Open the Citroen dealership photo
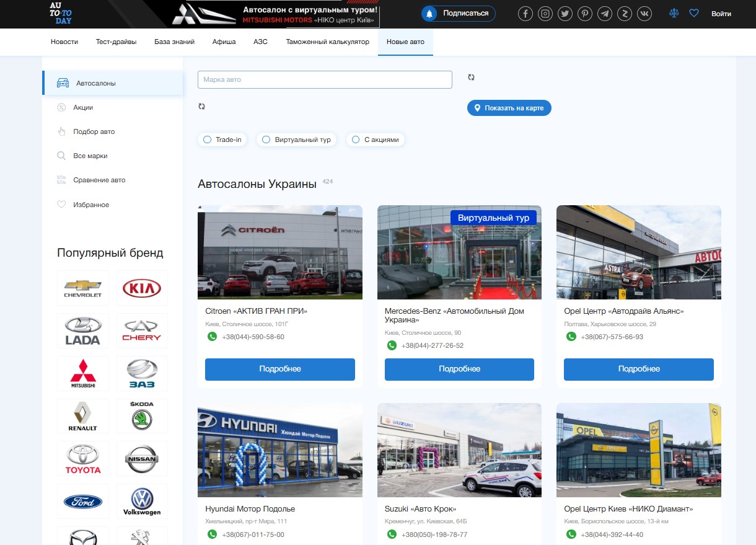The height and width of the screenshot is (545, 756). pyautogui.click(x=280, y=252)
